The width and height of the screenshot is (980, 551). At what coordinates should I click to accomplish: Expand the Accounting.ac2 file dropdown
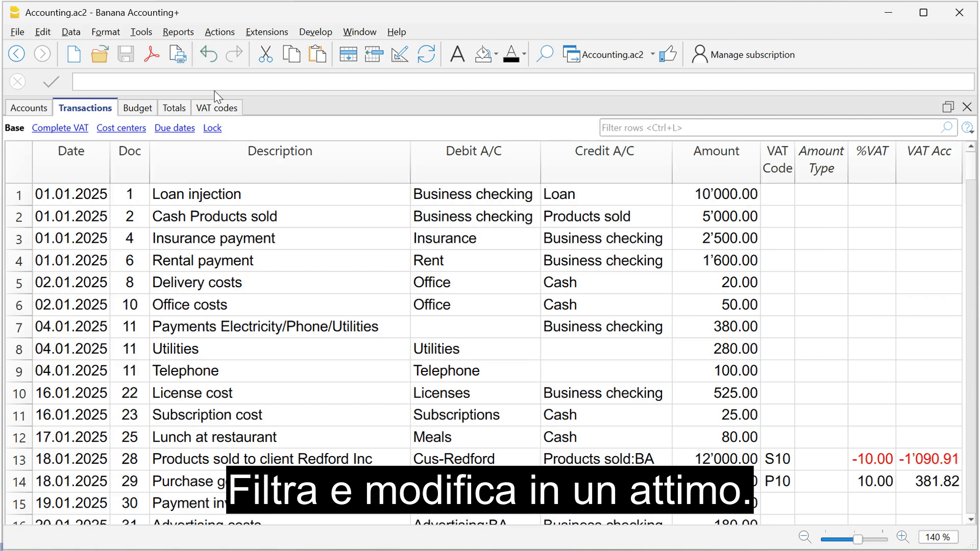tap(652, 55)
